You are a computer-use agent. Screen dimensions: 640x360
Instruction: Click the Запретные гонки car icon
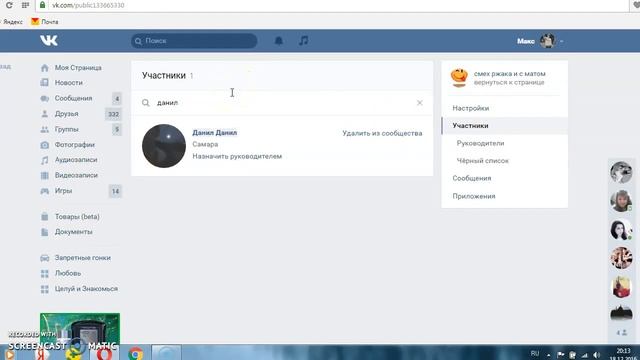point(44,258)
